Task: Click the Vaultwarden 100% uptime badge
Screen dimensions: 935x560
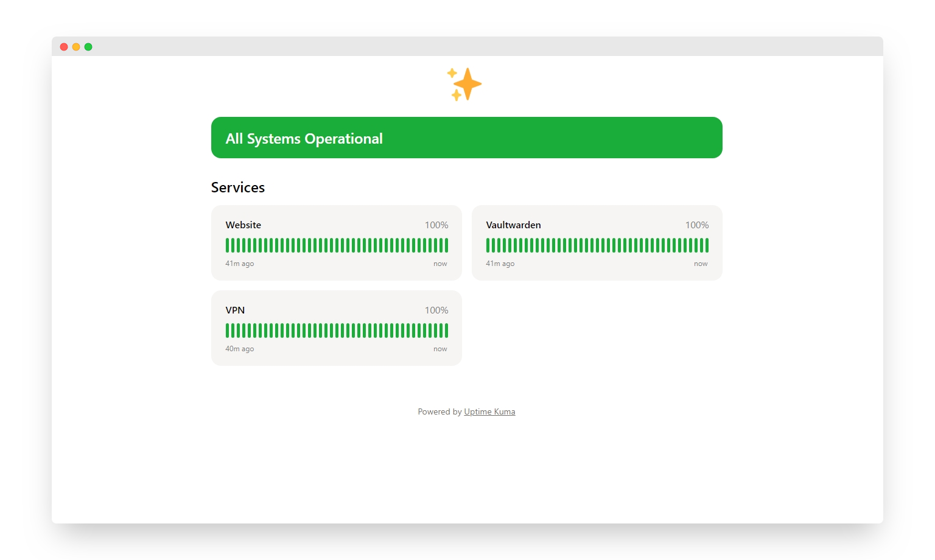Action: pyautogui.click(x=696, y=225)
